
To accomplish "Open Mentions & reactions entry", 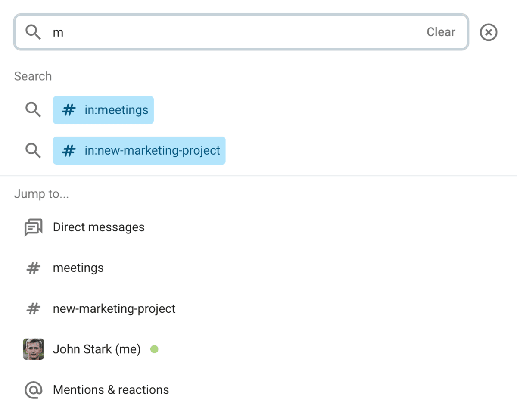I will [x=111, y=389].
